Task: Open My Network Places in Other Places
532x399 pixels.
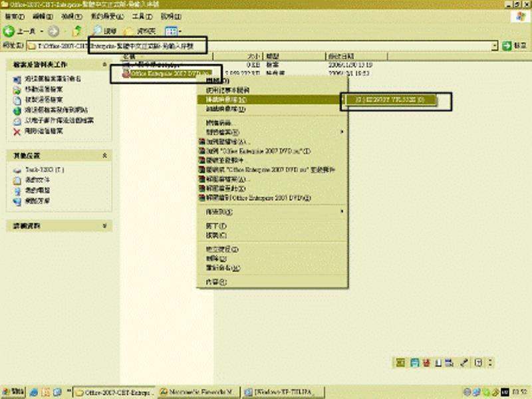Action: pos(37,201)
